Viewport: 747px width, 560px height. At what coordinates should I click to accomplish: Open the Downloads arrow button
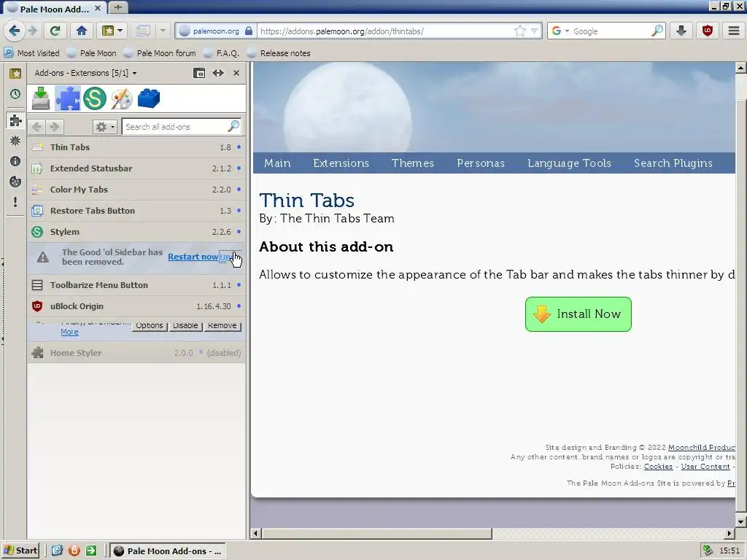click(681, 31)
